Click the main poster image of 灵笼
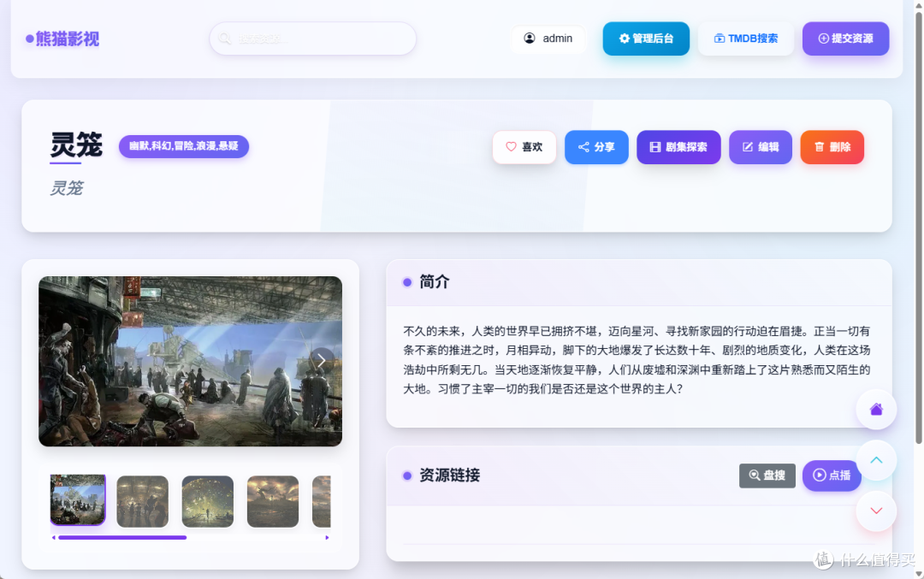 [190, 361]
